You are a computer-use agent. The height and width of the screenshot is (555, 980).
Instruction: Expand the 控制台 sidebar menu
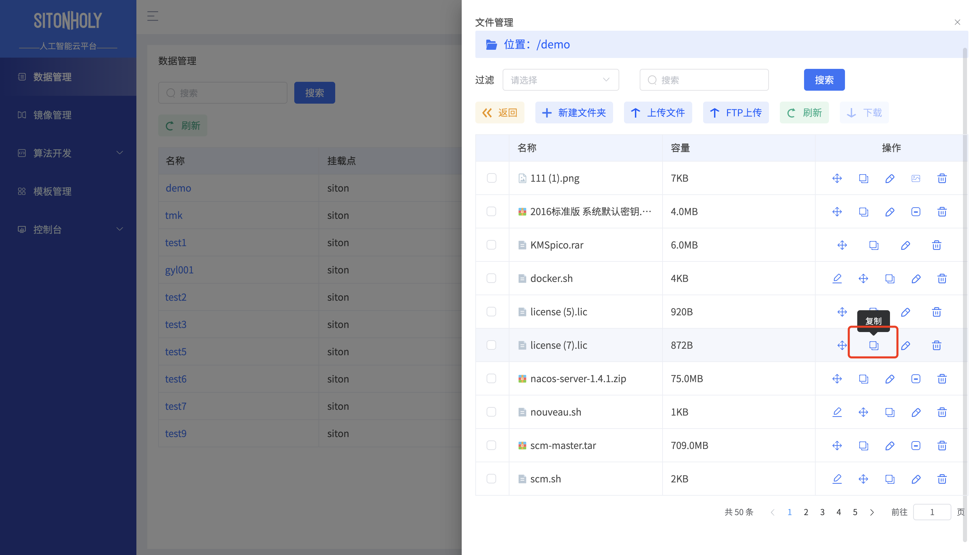click(x=68, y=229)
